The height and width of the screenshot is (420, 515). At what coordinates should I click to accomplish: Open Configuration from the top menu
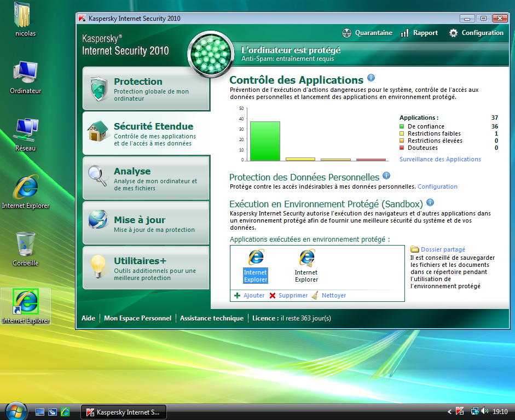476,33
